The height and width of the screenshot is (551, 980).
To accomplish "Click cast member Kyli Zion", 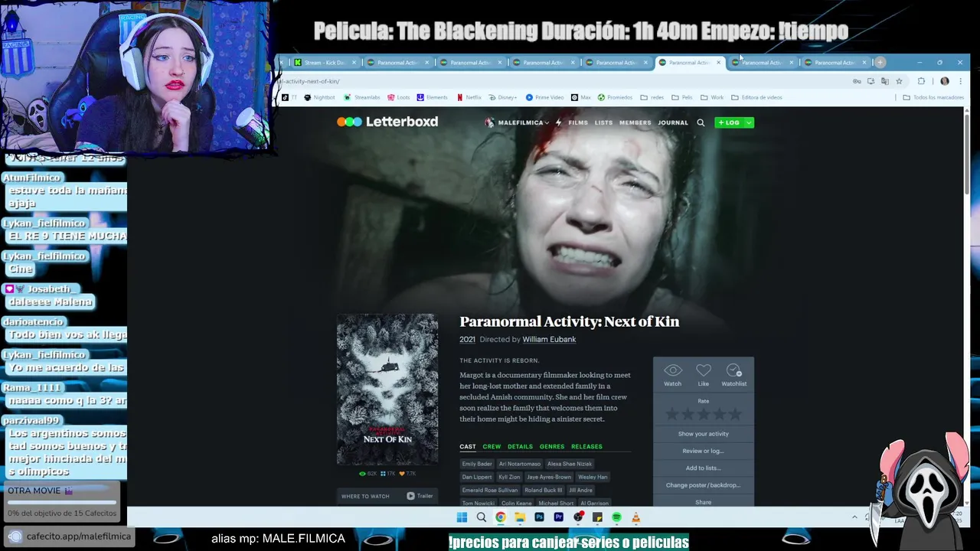I will (x=509, y=477).
